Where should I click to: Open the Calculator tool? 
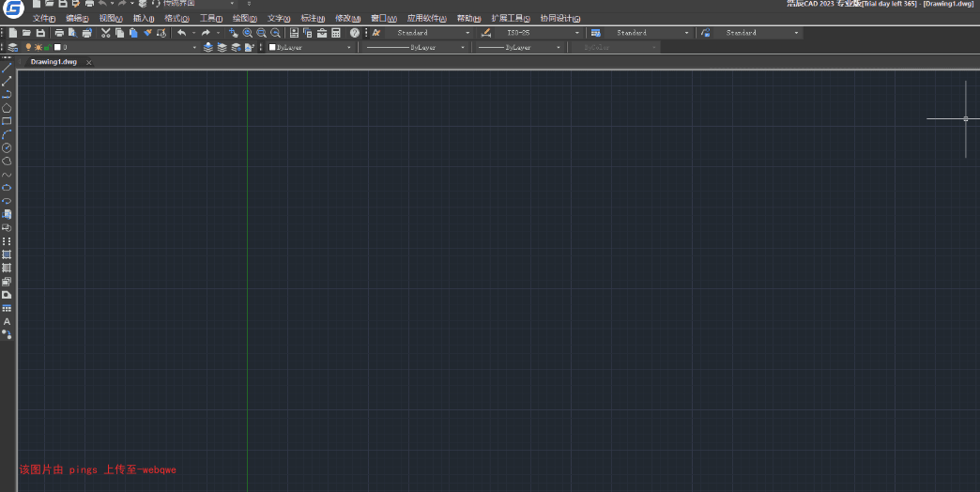tap(336, 33)
